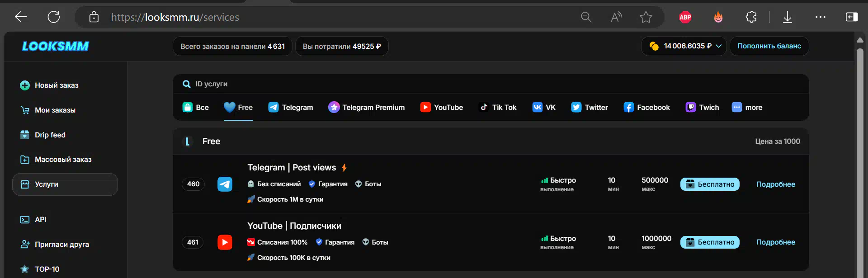Filter by Tik Tok tab

(497, 107)
